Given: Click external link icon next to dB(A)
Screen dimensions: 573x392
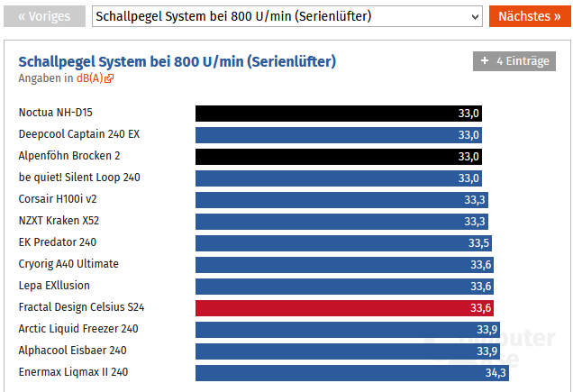Looking at the screenshot, I should (109, 78).
